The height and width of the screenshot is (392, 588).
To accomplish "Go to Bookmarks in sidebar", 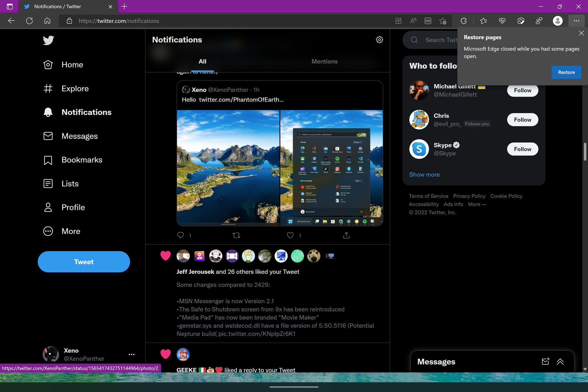I will [73, 160].
